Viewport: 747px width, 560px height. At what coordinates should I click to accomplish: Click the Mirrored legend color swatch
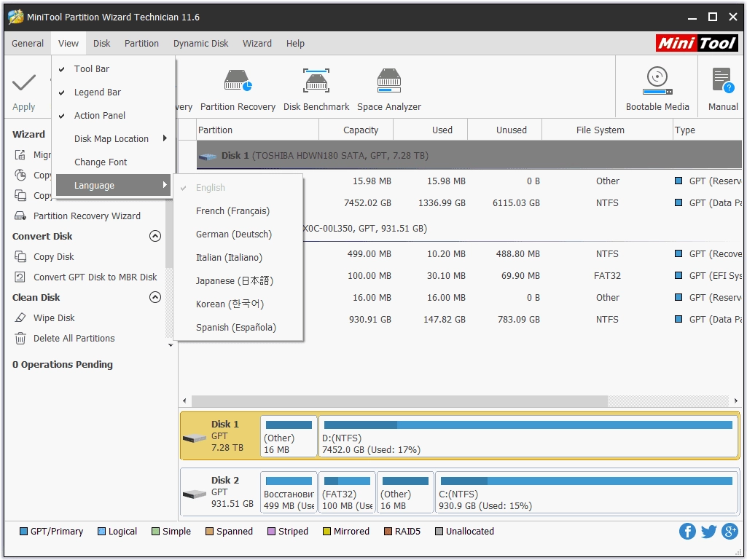click(x=326, y=532)
